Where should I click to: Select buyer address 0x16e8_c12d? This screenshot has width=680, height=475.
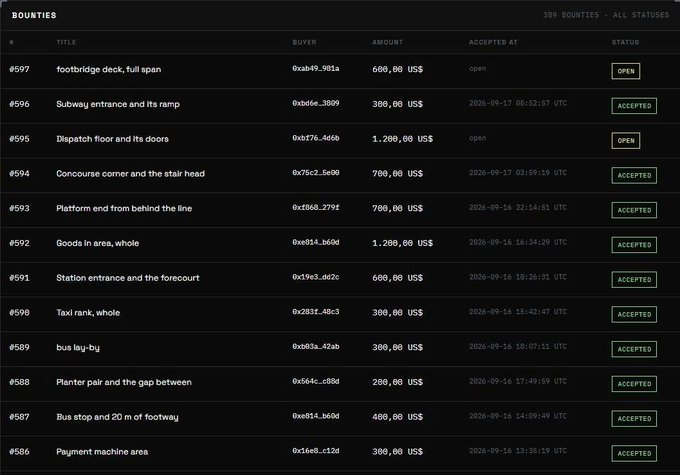tap(316, 450)
